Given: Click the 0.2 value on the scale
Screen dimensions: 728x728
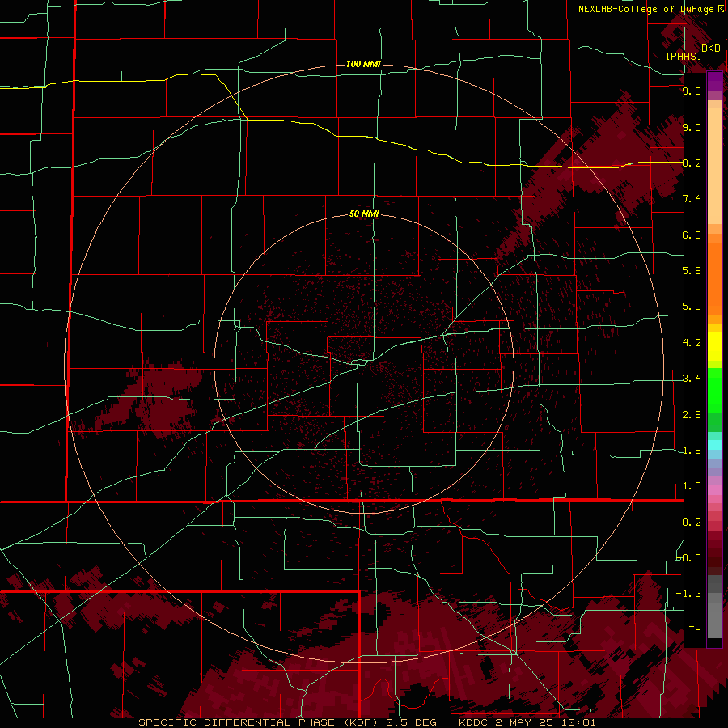Looking at the screenshot, I should (692, 523).
